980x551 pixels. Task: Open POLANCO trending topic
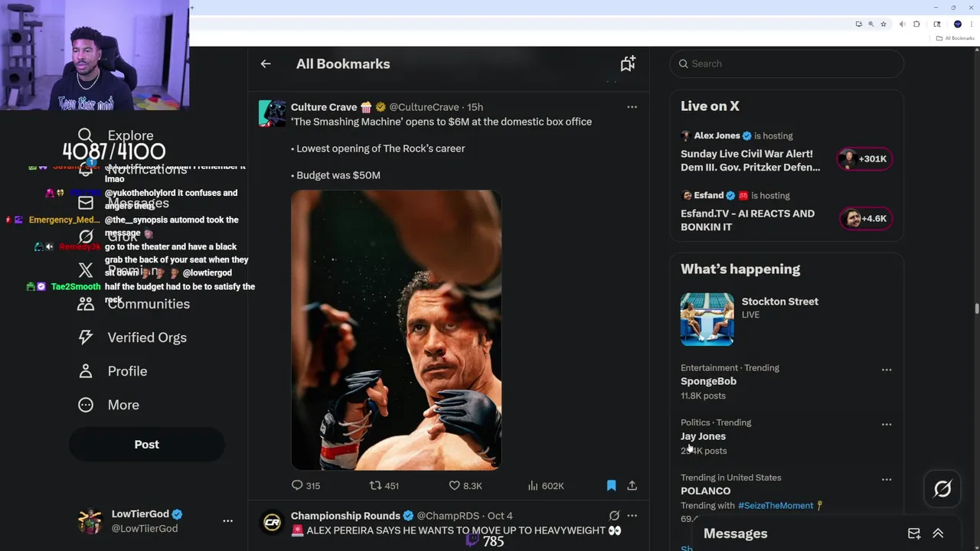pos(705,491)
